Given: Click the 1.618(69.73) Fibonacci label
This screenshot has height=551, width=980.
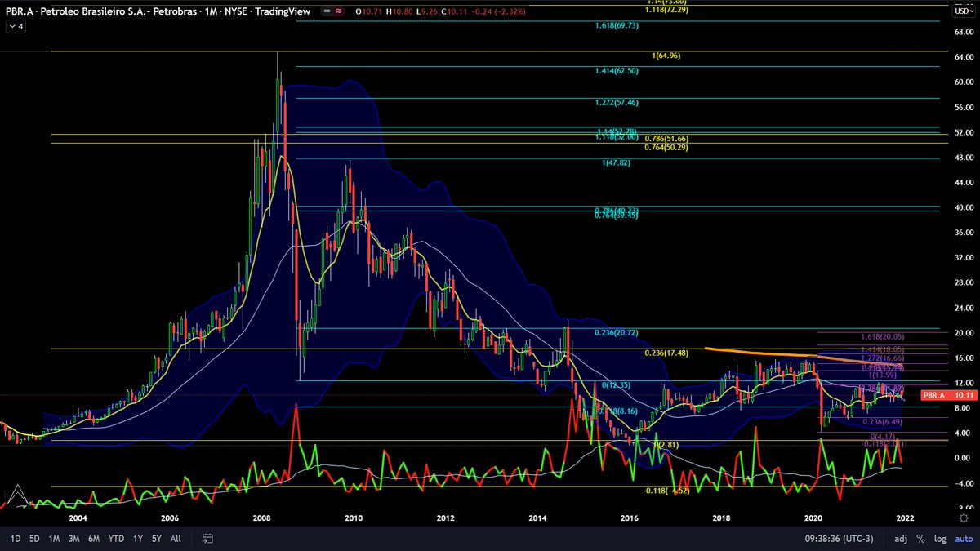Looking at the screenshot, I should coord(617,26).
